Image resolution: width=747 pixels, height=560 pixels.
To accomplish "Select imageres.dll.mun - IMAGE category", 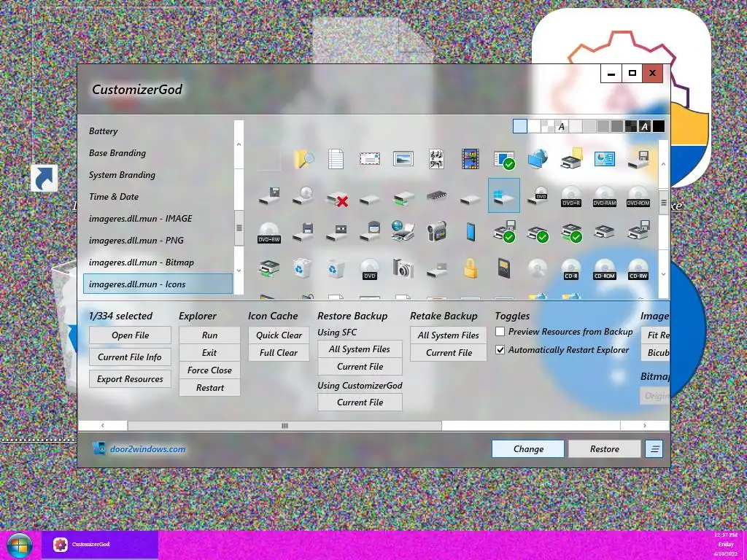I will [x=158, y=219].
